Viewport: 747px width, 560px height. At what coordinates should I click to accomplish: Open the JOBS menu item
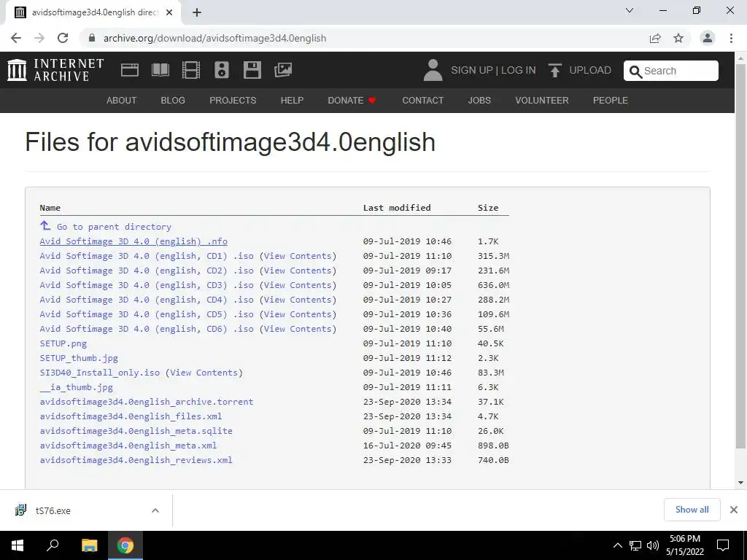point(479,101)
